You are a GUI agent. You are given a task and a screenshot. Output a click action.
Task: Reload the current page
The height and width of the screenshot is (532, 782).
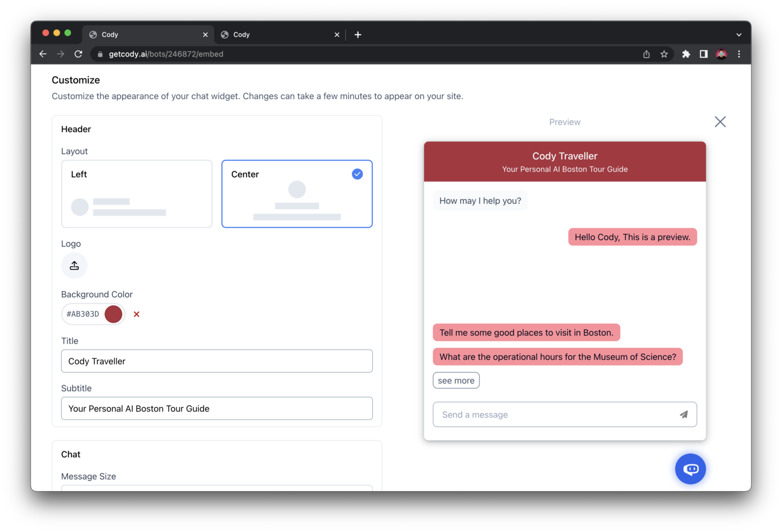[x=78, y=53]
